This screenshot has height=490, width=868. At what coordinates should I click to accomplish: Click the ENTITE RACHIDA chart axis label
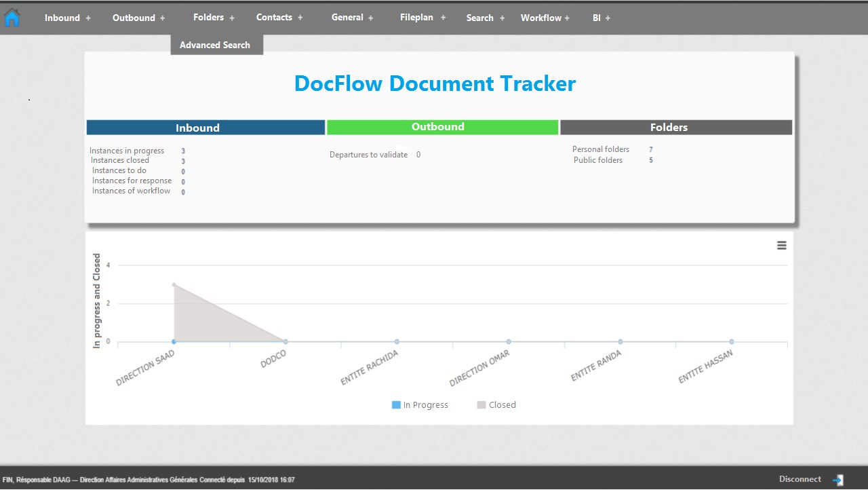(369, 368)
